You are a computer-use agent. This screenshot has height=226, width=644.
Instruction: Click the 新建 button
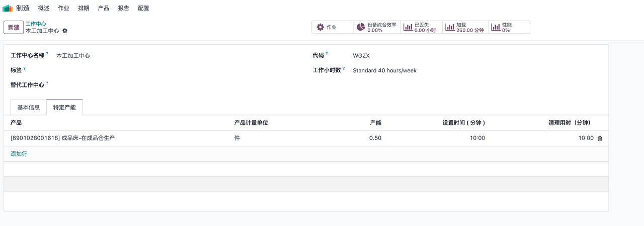(x=14, y=27)
